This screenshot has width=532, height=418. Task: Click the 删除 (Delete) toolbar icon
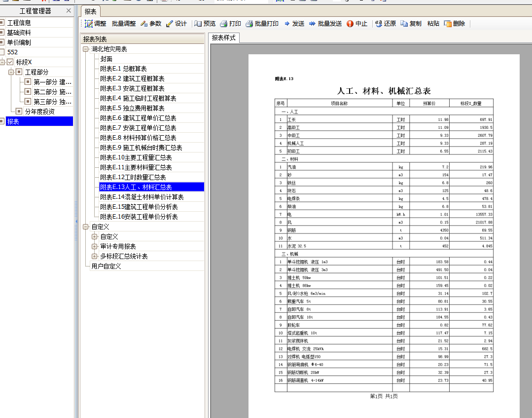[x=448, y=24]
